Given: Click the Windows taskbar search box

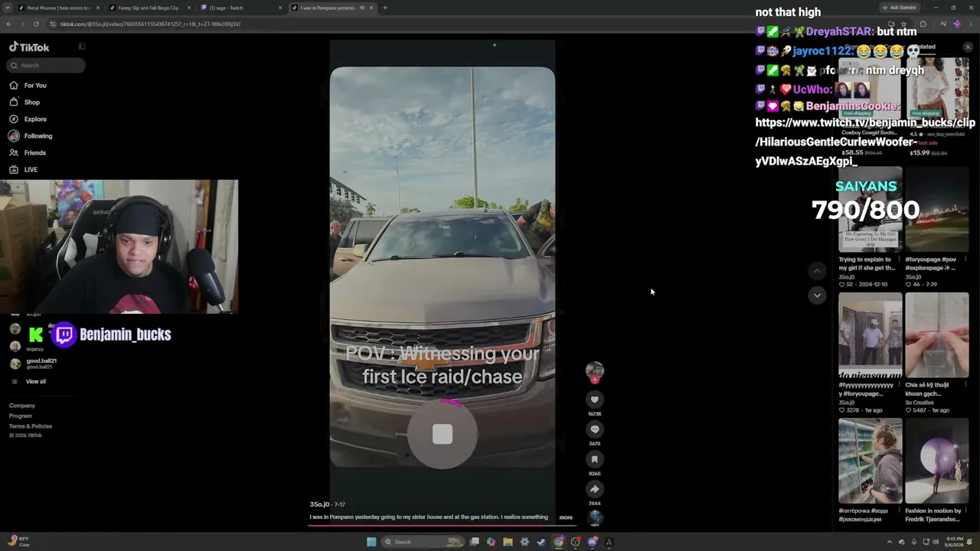Looking at the screenshot, I should point(423,542).
